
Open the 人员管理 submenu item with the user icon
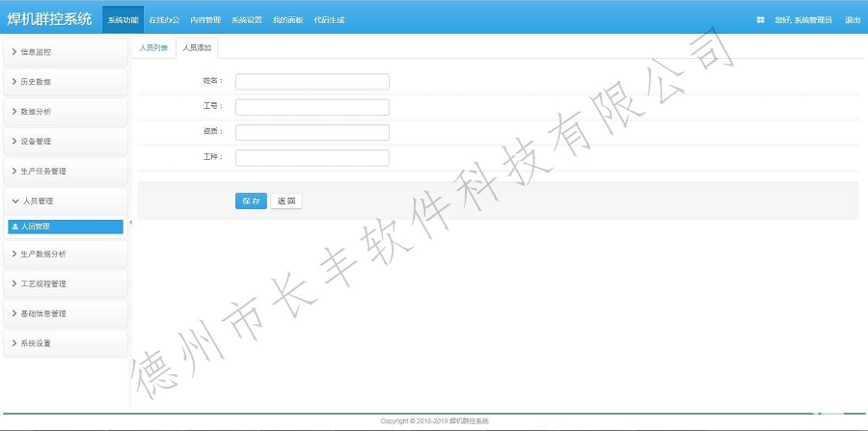click(x=65, y=227)
